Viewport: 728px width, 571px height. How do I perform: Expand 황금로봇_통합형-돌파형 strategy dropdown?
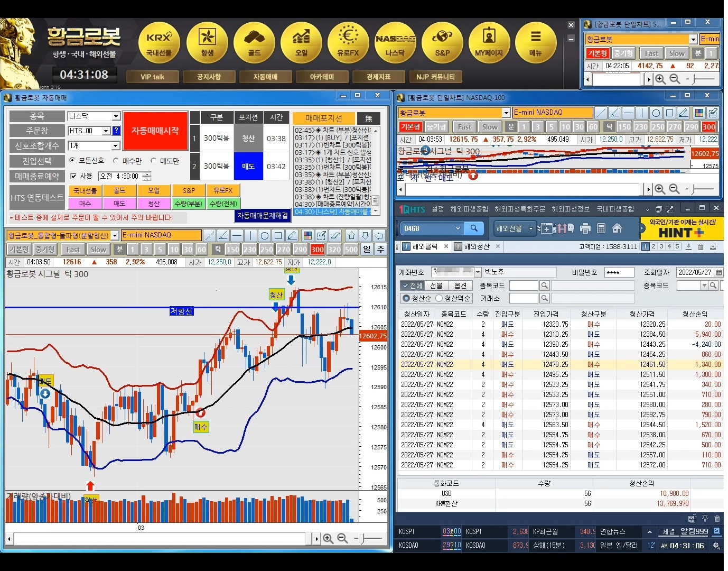pyautogui.click(x=115, y=235)
